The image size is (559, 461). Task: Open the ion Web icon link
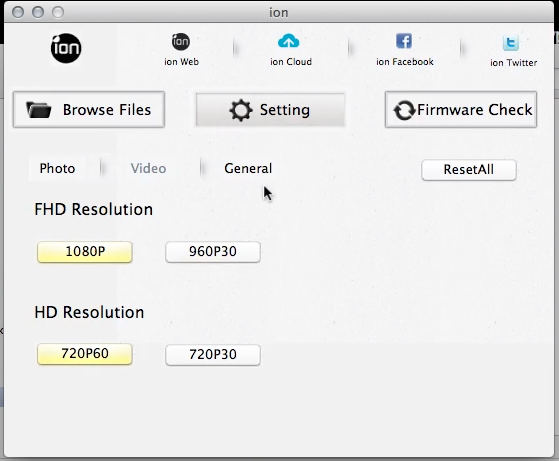click(181, 42)
